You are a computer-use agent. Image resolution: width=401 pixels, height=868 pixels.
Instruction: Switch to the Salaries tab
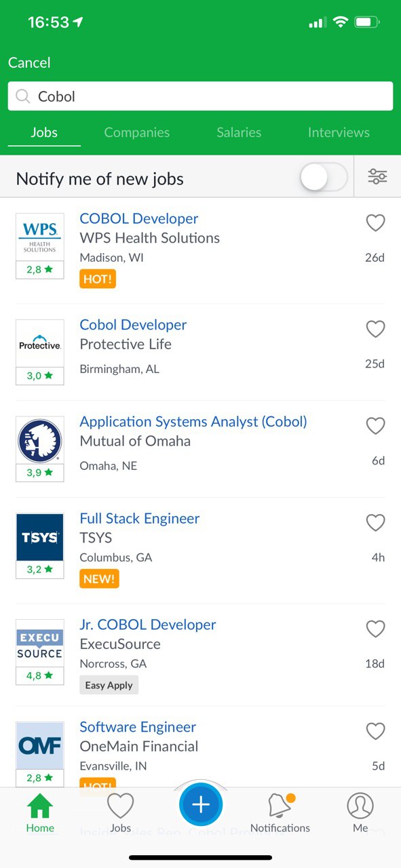239,133
